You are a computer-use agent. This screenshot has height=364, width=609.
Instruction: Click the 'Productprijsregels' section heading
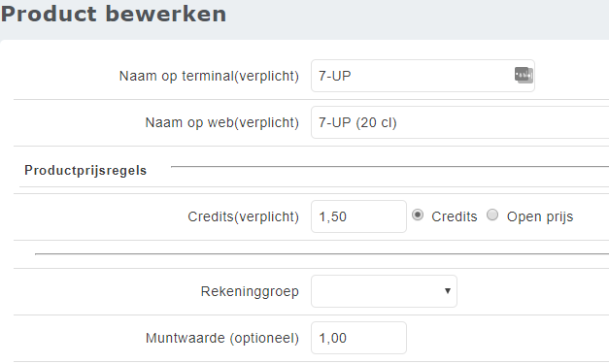85,171
